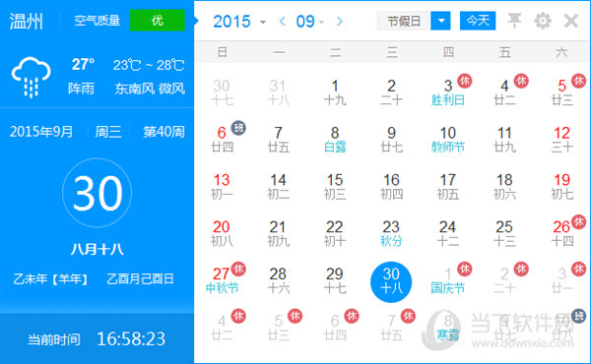Select September 6 workday 廿四
The image size is (591, 364).
[222, 140]
